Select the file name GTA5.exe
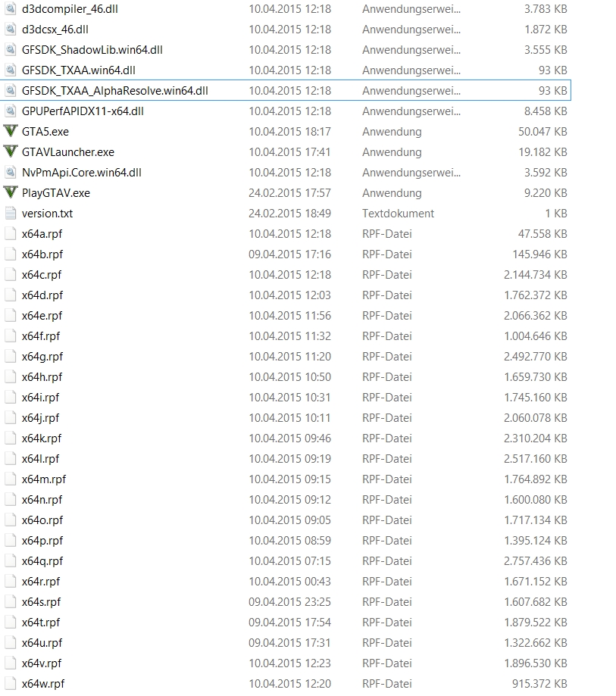The width and height of the screenshot is (616, 696). coord(45,132)
